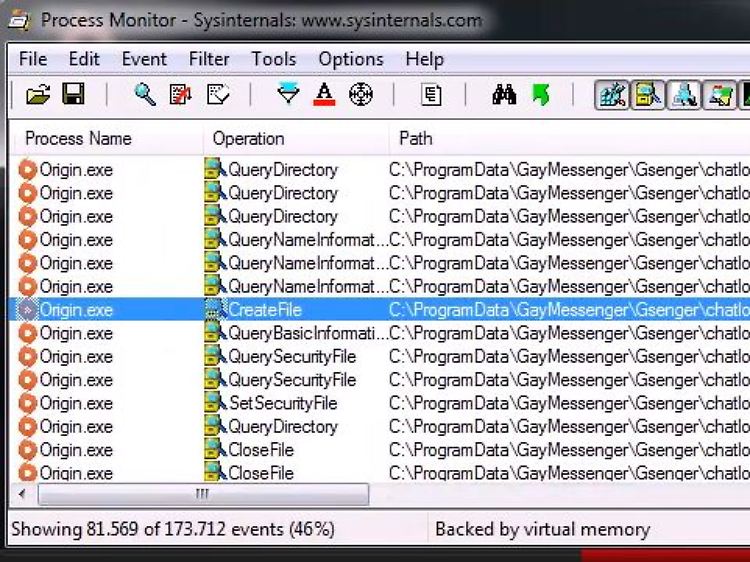Save events using the floppy disk icon
The width and height of the screenshot is (750, 562).
click(73, 94)
